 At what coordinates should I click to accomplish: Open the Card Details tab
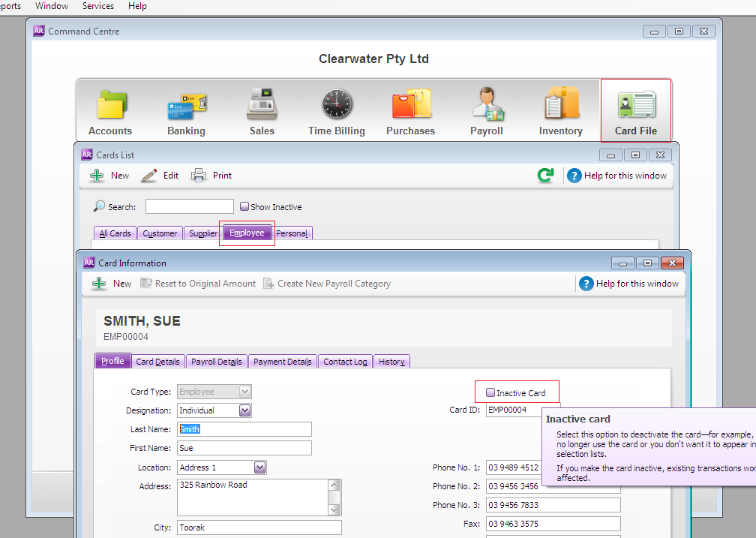157,362
